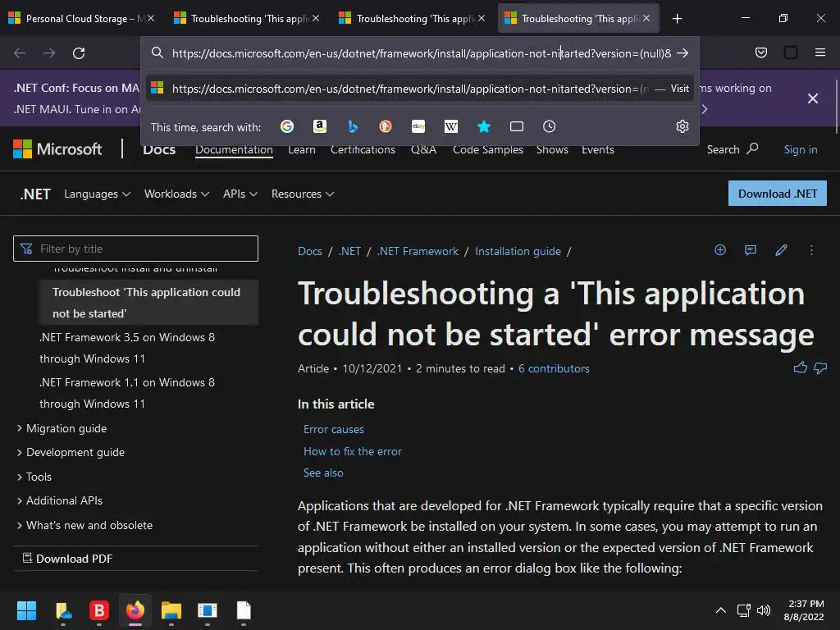Open the article feedback icon
Image resolution: width=840 pixels, height=630 pixels.
751,249
